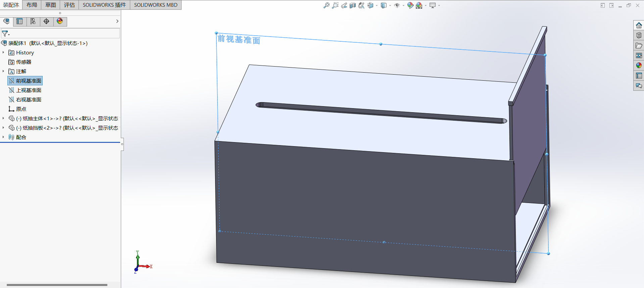The width and height of the screenshot is (644, 288).
Task: Open SOLIDWORKS Resources home in task pane
Action: pyautogui.click(x=639, y=25)
